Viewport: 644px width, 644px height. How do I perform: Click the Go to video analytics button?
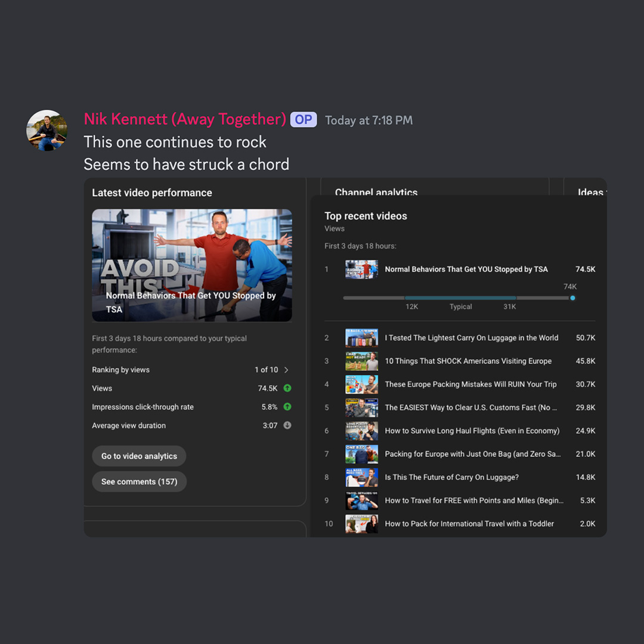point(139,456)
